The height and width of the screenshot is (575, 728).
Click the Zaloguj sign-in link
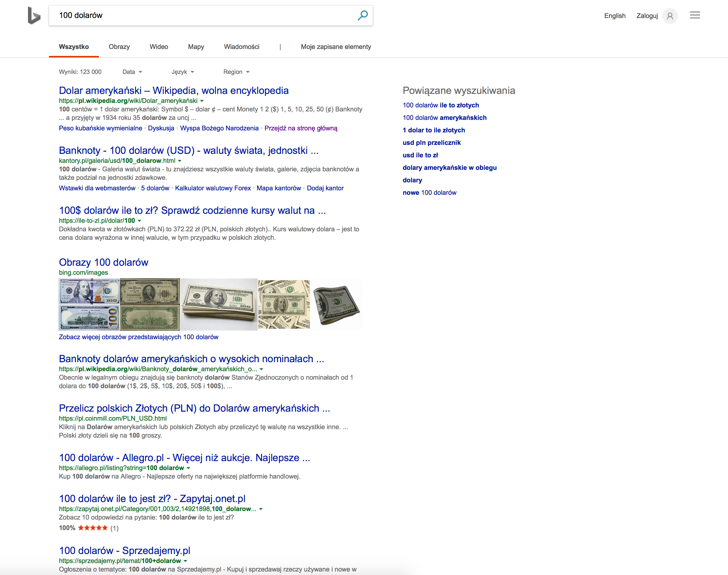(647, 16)
